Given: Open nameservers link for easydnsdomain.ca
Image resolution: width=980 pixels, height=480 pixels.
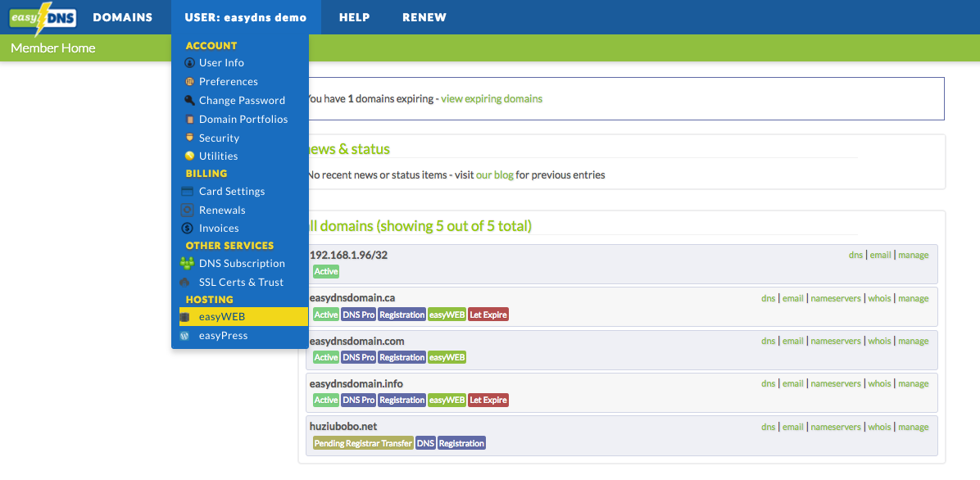Looking at the screenshot, I should coord(836,298).
